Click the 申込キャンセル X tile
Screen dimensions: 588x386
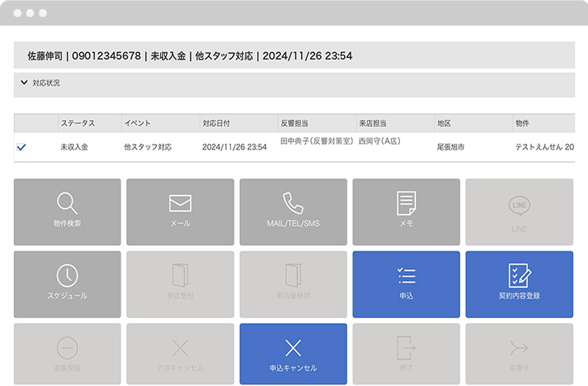293,354
